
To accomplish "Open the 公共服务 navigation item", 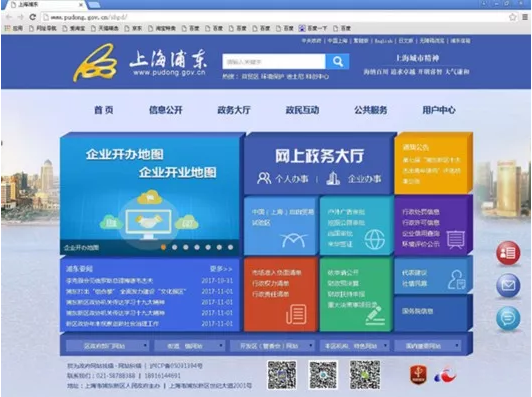I will coord(370,110).
